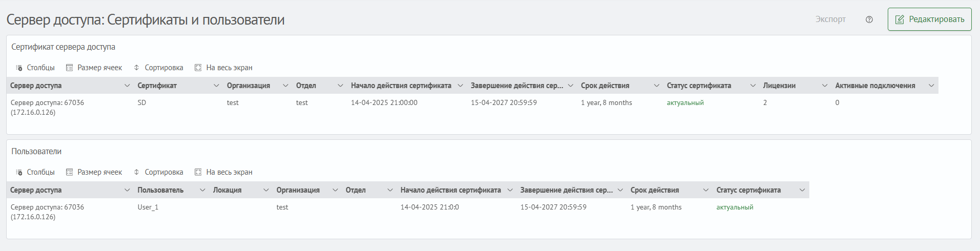Image resolution: width=980 pixels, height=251 pixels.
Task: Select the User_1 cell
Action: (148, 207)
